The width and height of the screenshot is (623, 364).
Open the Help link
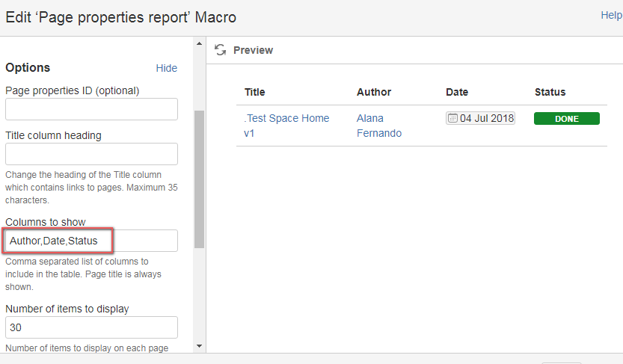(x=611, y=15)
